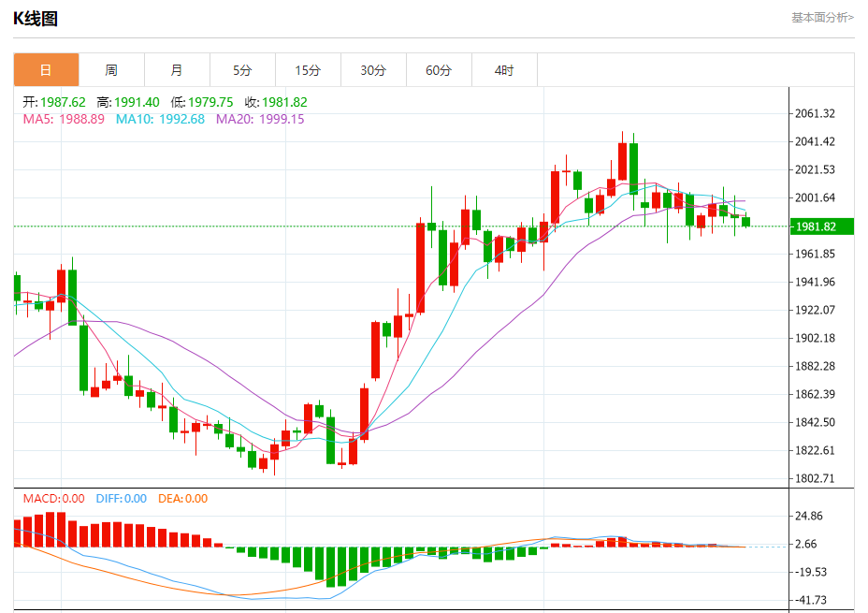Click the rightmost green candlestick on the chart
The image size is (868, 613).
click(745, 222)
